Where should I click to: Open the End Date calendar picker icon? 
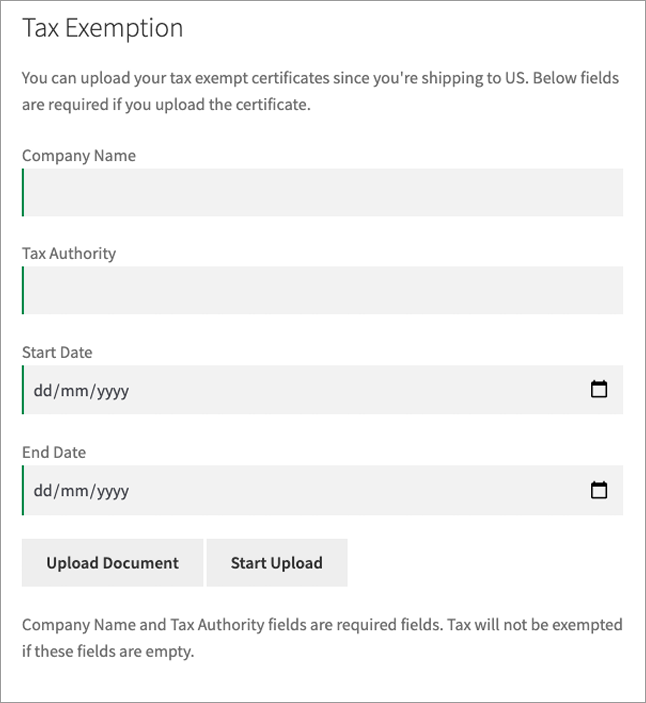(x=598, y=490)
